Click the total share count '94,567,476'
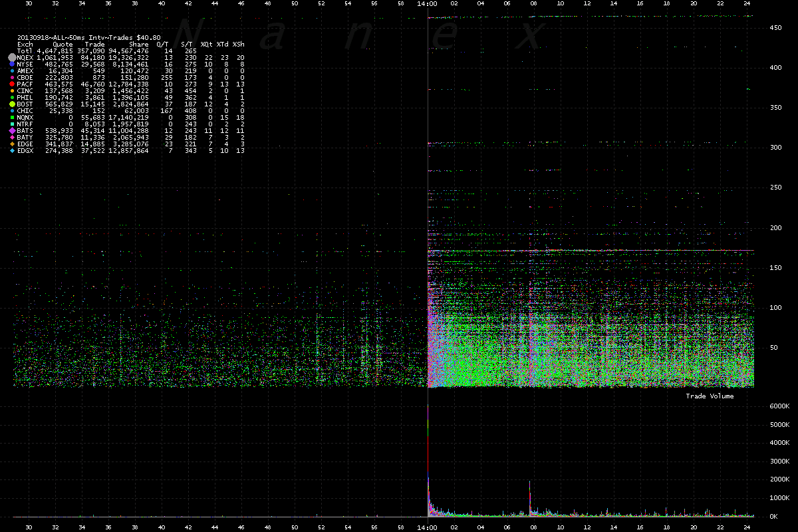 (128, 51)
